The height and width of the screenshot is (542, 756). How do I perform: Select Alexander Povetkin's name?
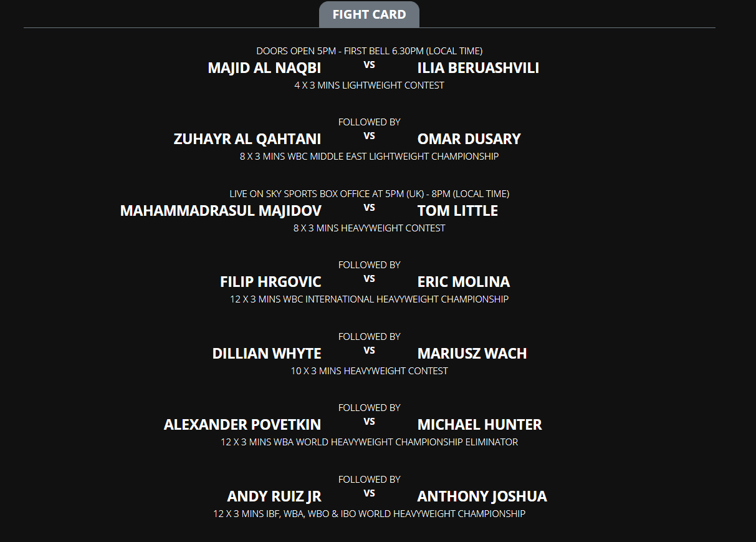pos(242,425)
